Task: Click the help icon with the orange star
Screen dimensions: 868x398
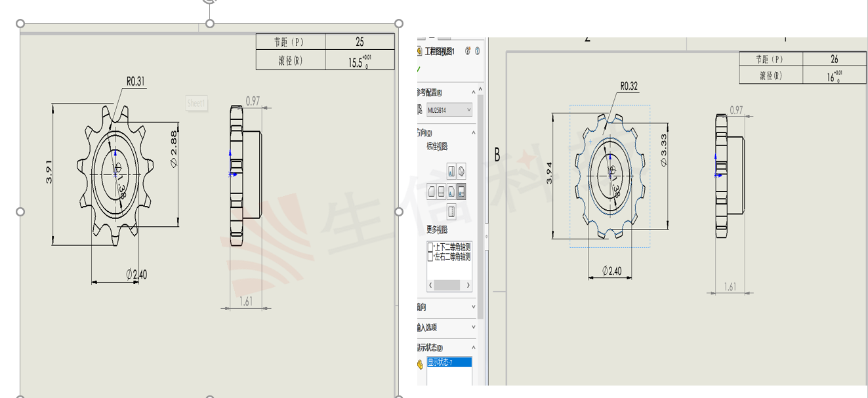Action: (x=468, y=51)
